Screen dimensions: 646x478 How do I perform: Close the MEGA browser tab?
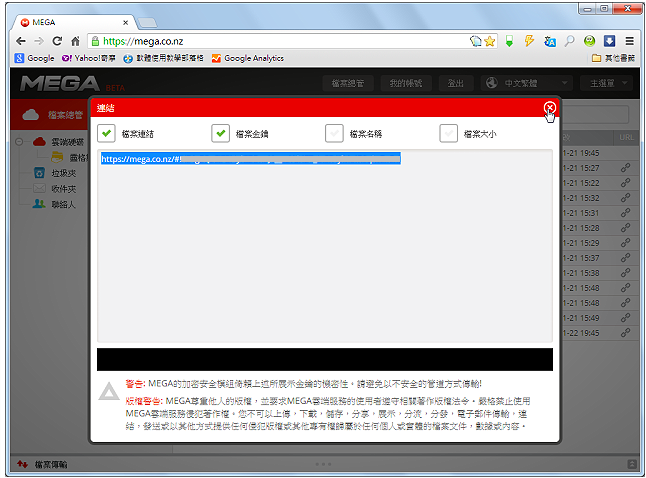(x=126, y=23)
